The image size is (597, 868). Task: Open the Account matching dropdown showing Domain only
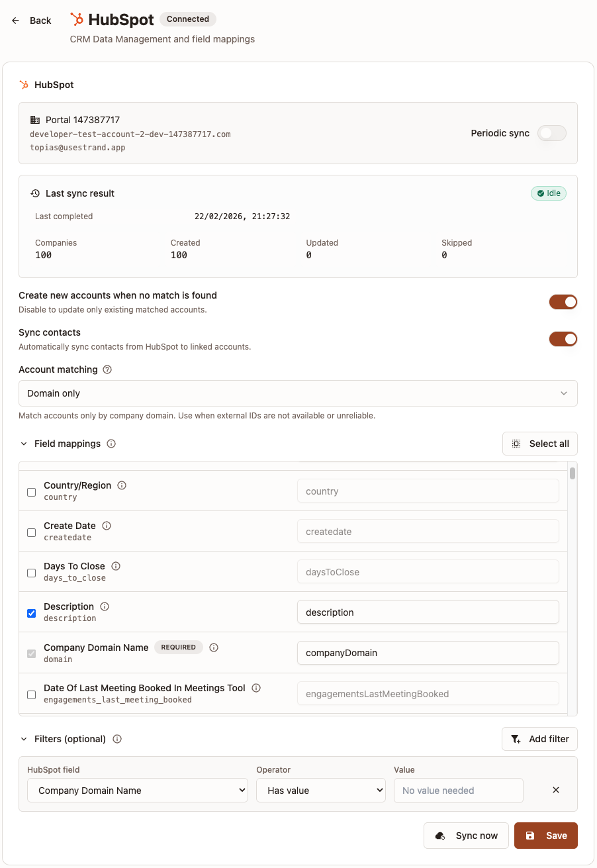tap(298, 393)
